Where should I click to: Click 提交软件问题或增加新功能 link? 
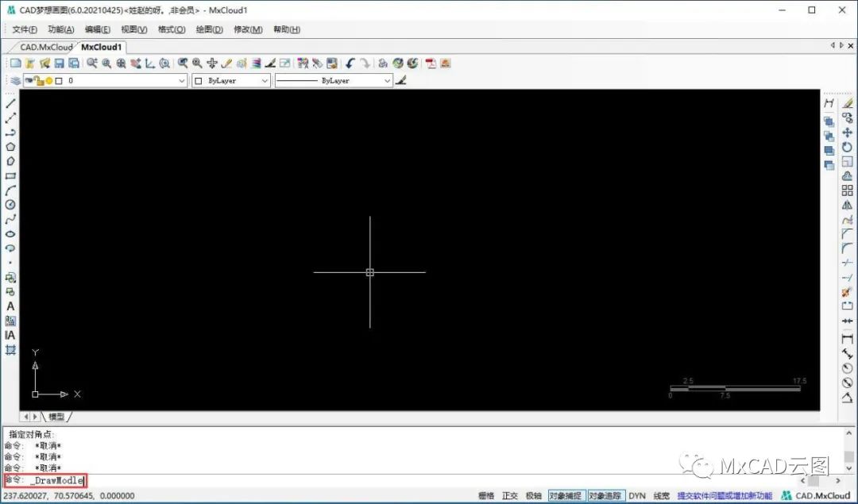pyautogui.click(x=725, y=496)
